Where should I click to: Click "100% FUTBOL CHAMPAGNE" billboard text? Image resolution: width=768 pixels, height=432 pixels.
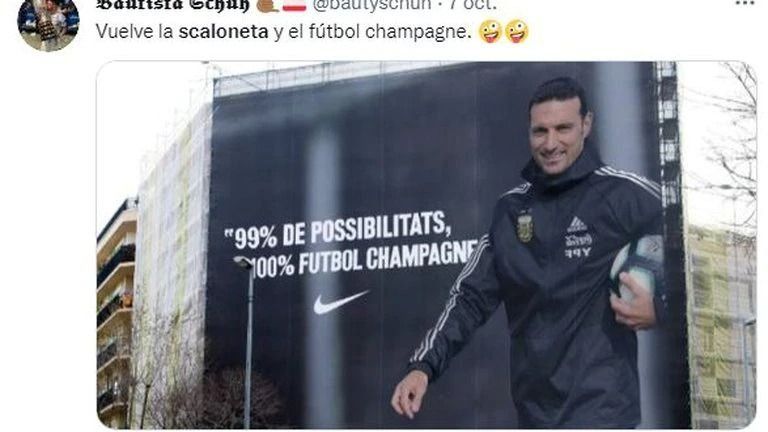pos(365,260)
